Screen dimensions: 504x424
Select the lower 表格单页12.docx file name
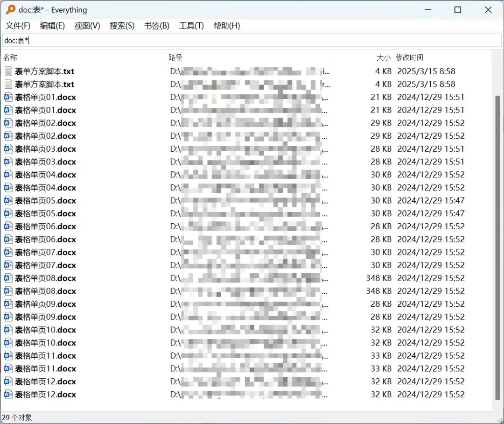pyautogui.click(x=45, y=395)
